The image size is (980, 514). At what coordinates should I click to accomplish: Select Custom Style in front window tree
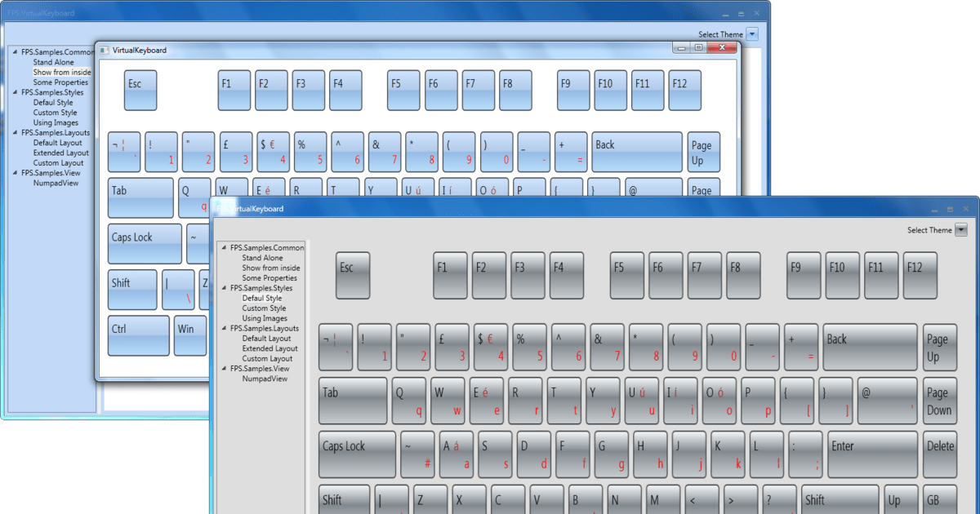tap(264, 308)
